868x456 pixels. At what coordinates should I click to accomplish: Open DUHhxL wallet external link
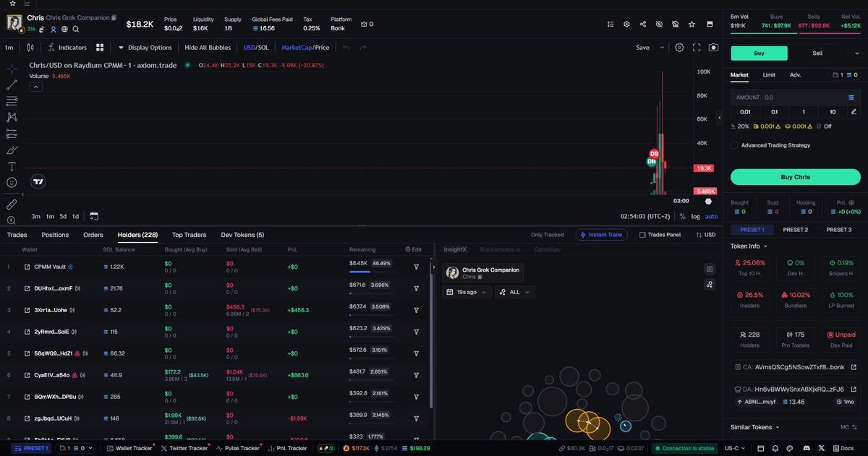[27, 288]
